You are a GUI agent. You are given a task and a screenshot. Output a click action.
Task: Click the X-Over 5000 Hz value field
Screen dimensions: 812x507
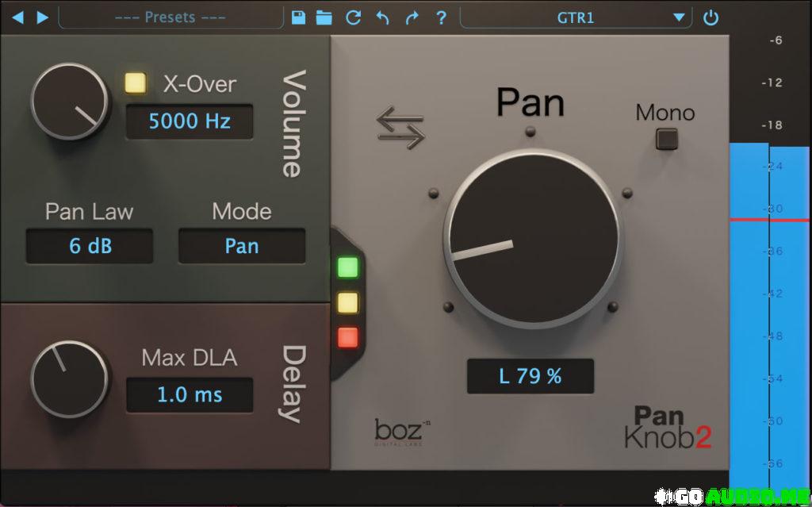(190, 121)
